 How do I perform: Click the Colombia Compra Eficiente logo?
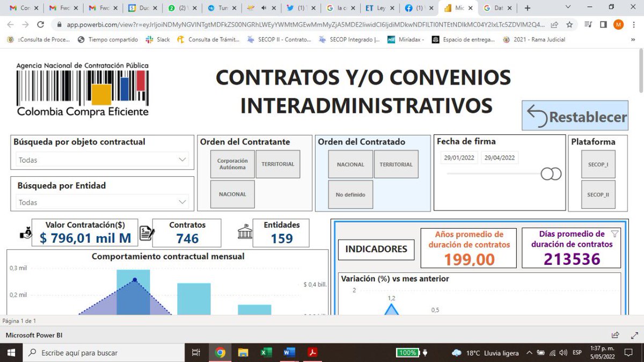click(x=82, y=90)
